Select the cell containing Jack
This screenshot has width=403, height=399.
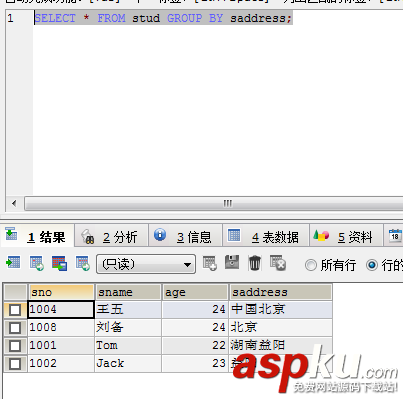128,363
